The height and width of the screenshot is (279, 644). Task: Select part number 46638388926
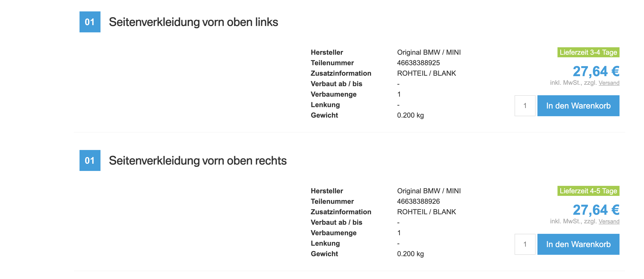pyautogui.click(x=418, y=201)
